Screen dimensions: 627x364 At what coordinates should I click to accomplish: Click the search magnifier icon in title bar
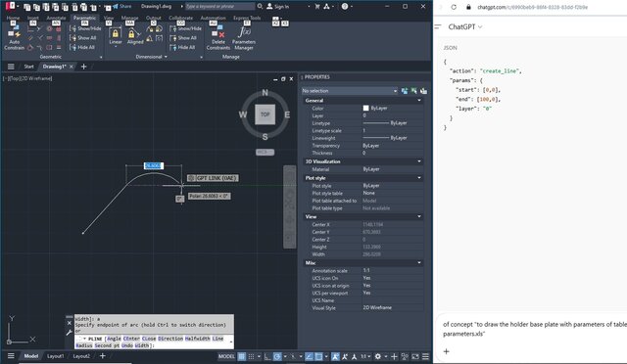pyautogui.click(x=260, y=7)
